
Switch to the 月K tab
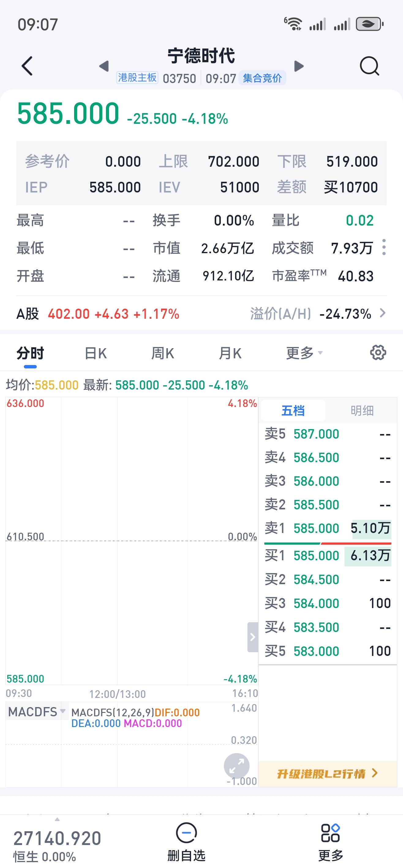pos(230,353)
